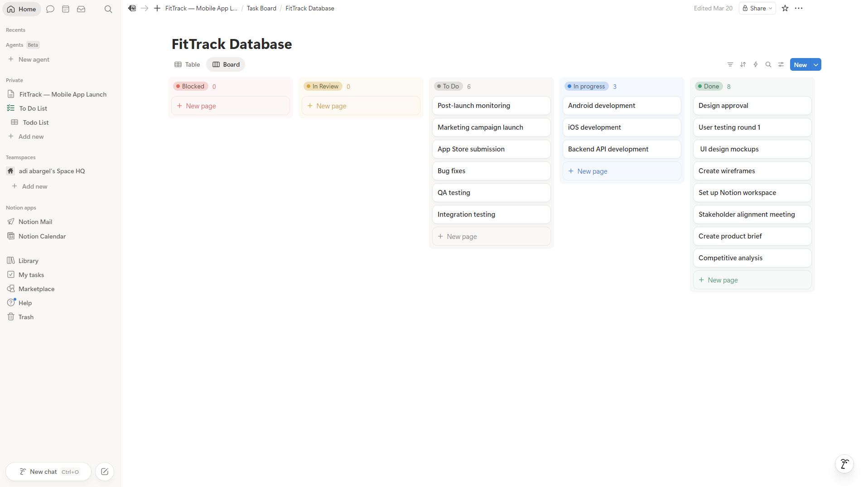868x487 pixels.
Task: Click Task Board breadcrumb link
Action: 261,8
